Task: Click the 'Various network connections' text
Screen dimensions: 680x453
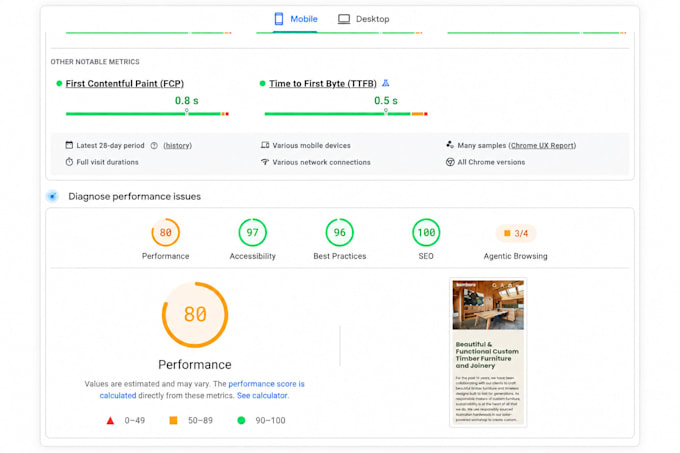Action: pyautogui.click(x=321, y=162)
